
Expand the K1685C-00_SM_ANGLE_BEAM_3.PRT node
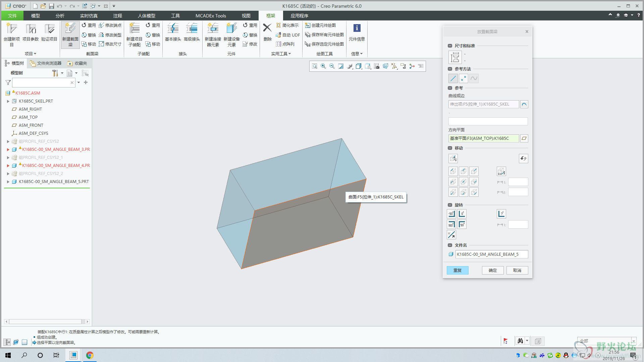pyautogui.click(x=8, y=149)
